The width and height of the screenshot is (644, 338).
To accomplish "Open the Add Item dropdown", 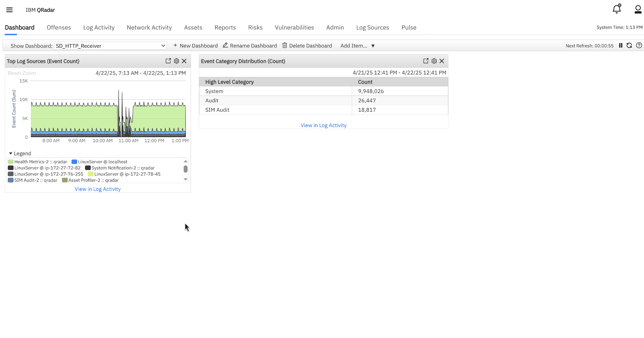I will coord(358,46).
